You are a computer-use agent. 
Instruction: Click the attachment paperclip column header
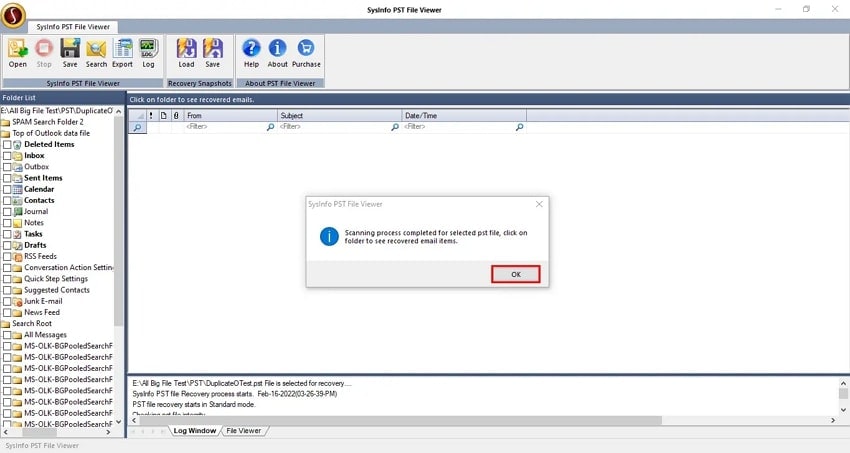pos(176,115)
